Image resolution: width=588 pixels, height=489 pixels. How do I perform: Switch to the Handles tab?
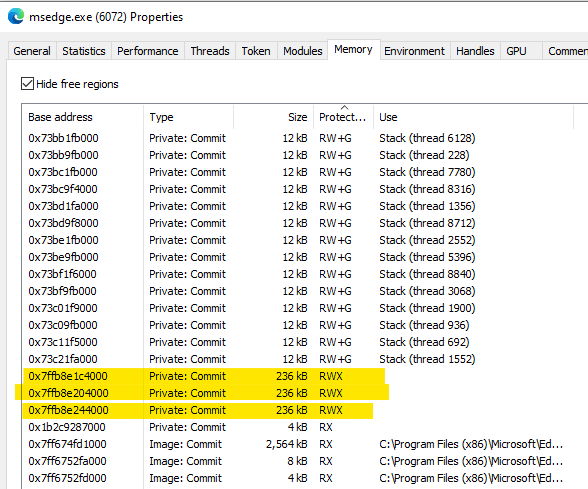pyautogui.click(x=475, y=51)
